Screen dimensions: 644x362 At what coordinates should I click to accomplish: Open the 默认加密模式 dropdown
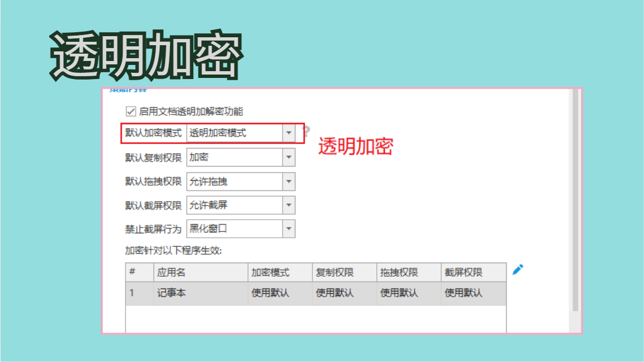pyautogui.click(x=241, y=133)
